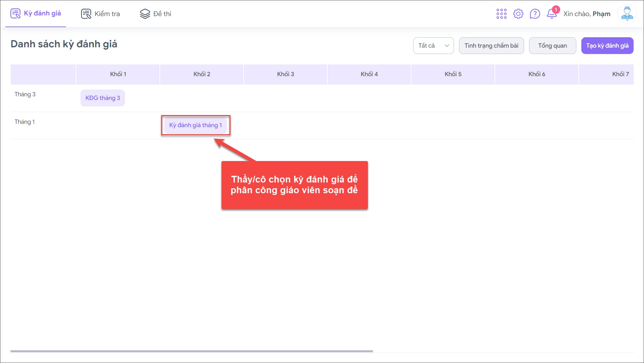
Task: Click the chevron arrow in Tất cả dropdown
Action: [447, 46]
